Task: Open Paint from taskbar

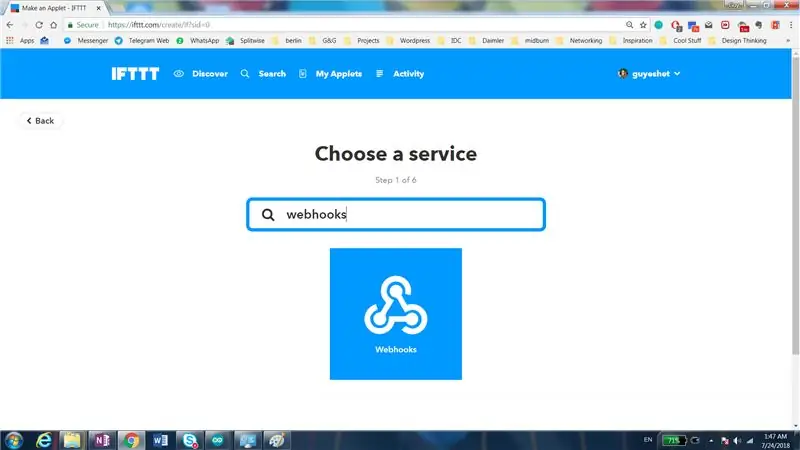Action: [x=277, y=440]
